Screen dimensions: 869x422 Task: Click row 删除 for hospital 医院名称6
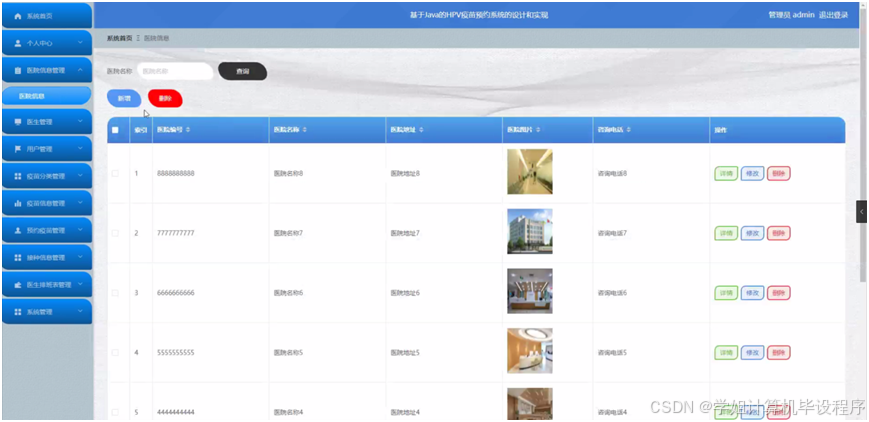pyautogui.click(x=779, y=293)
